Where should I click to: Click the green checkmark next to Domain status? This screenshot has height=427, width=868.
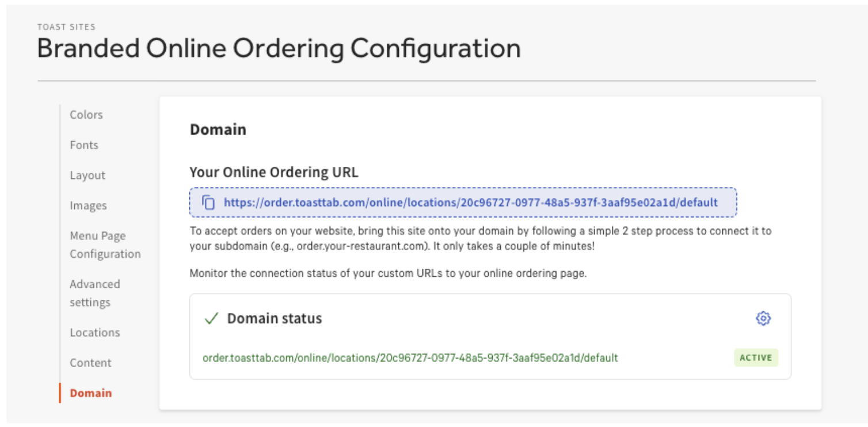click(x=211, y=319)
